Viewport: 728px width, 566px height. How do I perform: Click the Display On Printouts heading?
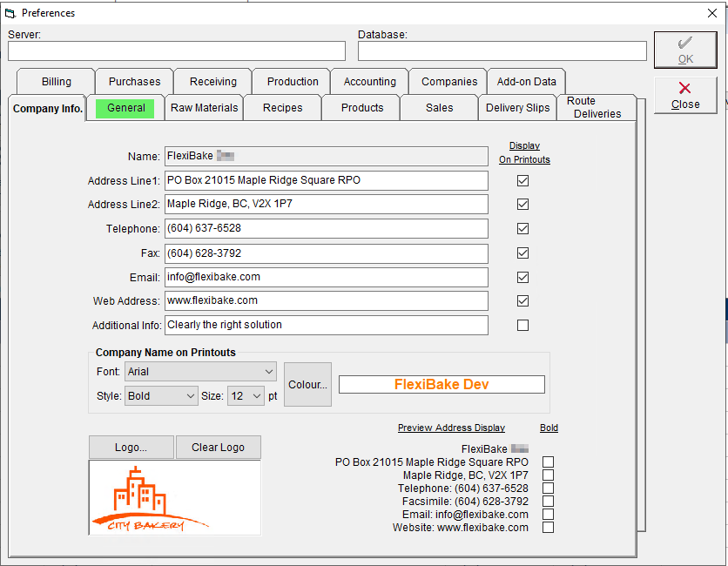click(524, 152)
